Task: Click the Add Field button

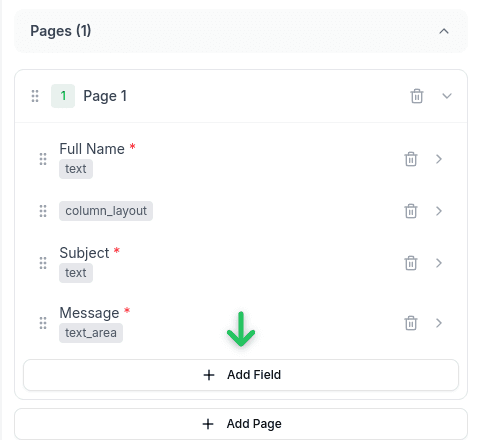Action: tap(241, 375)
